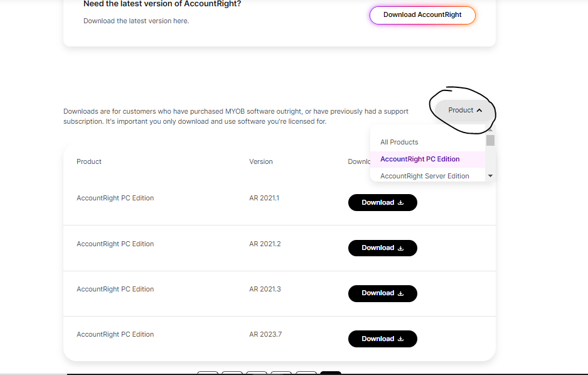Choose AccountRight PC Edition option
The image size is (588, 375).
(x=427, y=159)
